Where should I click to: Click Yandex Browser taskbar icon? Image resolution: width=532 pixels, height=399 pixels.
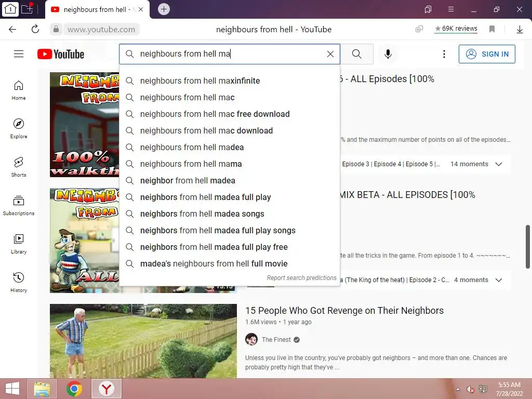click(x=107, y=389)
